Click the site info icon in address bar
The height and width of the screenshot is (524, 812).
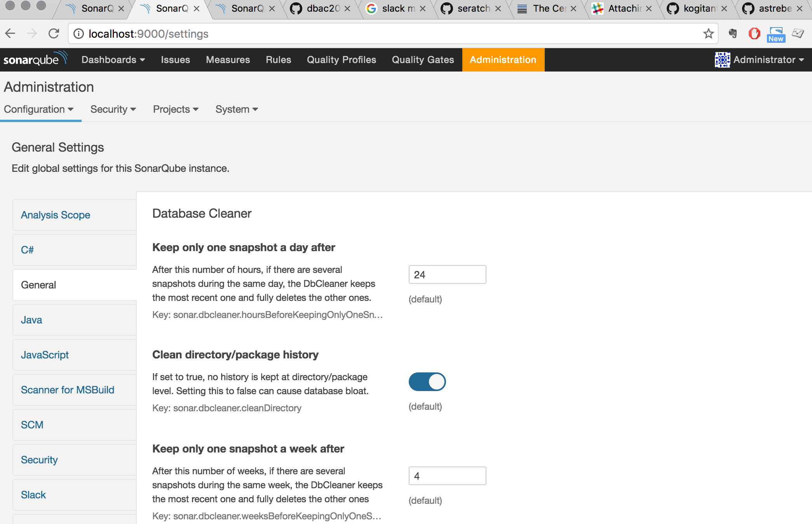click(79, 34)
